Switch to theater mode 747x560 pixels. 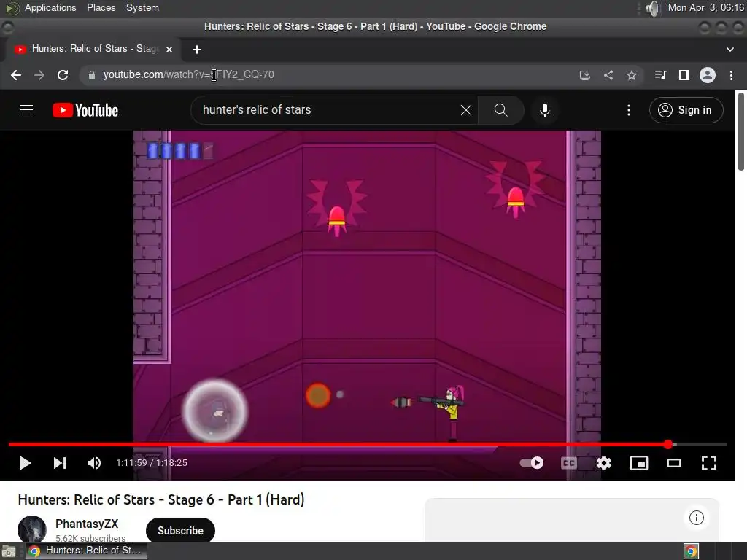point(673,463)
